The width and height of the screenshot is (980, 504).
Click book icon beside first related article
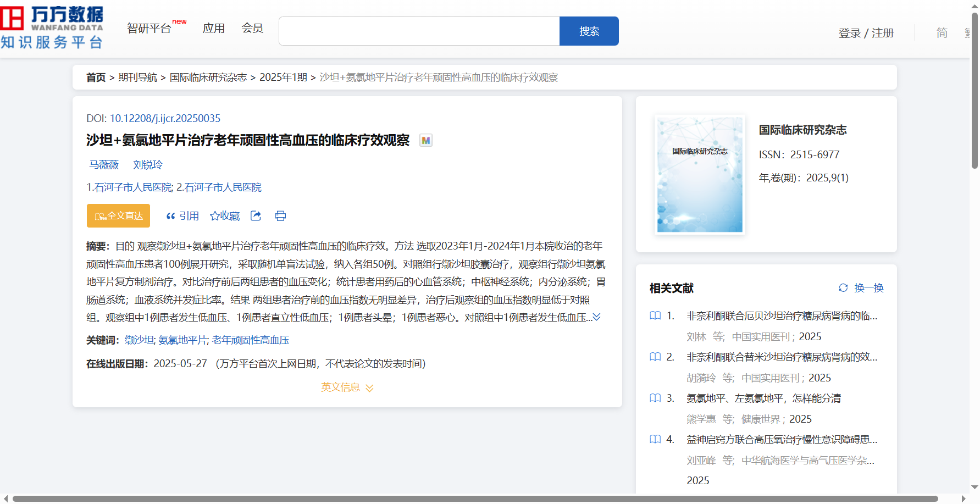click(x=655, y=316)
